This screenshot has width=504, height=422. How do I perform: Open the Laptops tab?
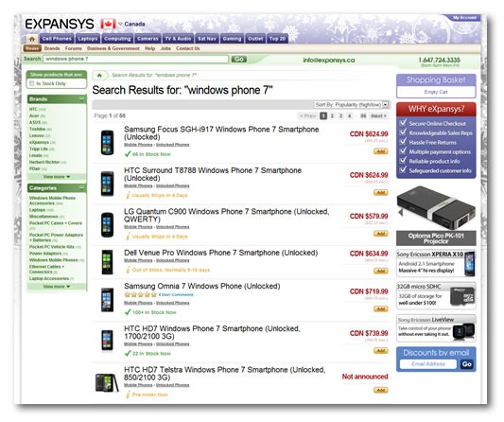click(87, 39)
